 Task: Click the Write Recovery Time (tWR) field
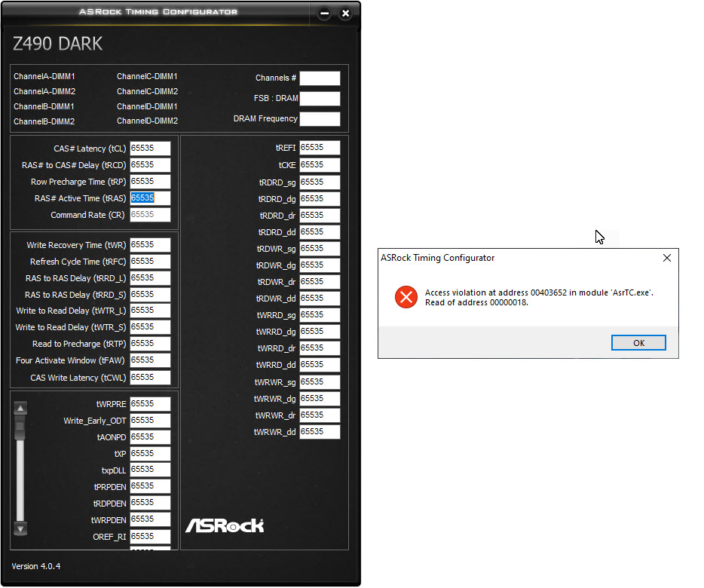coord(151,245)
